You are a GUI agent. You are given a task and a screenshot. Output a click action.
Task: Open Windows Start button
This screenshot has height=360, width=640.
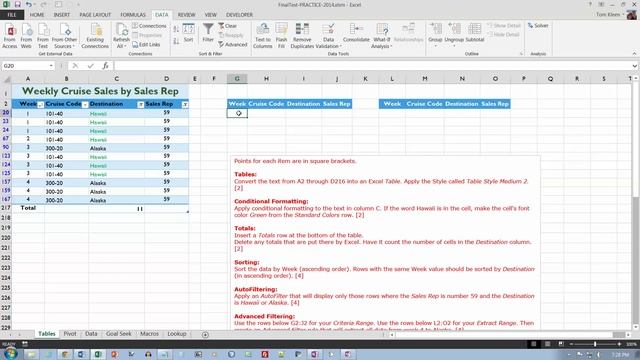tap(10, 353)
